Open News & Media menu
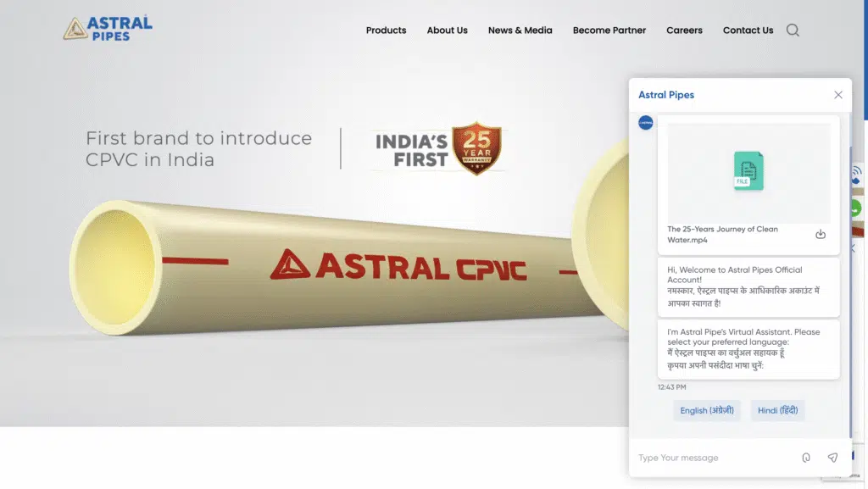The image size is (868, 489). click(520, 31)
